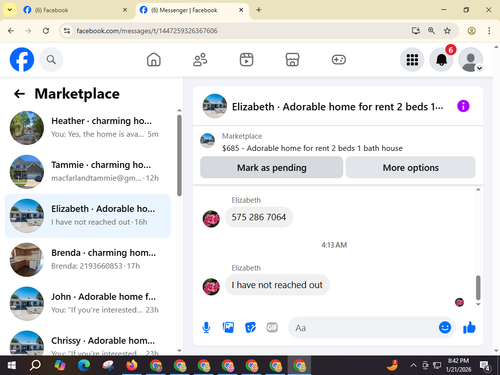The width and height of the screenshot is (500, 375).
Task: Open the nine-dot Menu grid
Action: [x=412, y=60]
